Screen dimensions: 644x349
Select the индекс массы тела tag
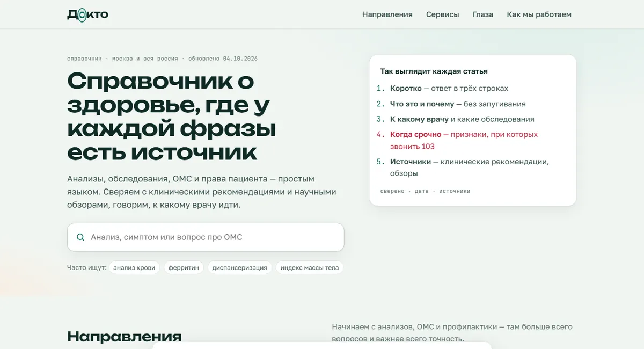(x=310, y=267)
